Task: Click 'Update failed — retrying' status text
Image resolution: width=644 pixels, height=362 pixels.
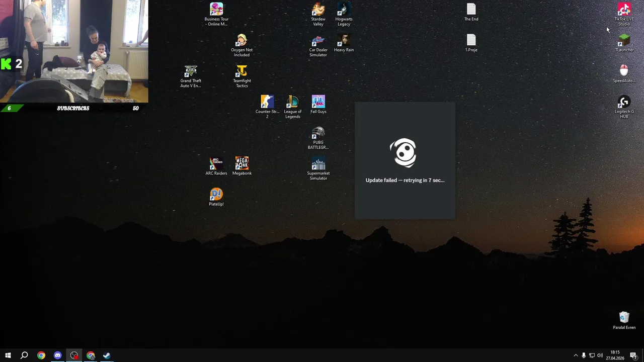Action: pyautogui.click(x=405, y=180)
